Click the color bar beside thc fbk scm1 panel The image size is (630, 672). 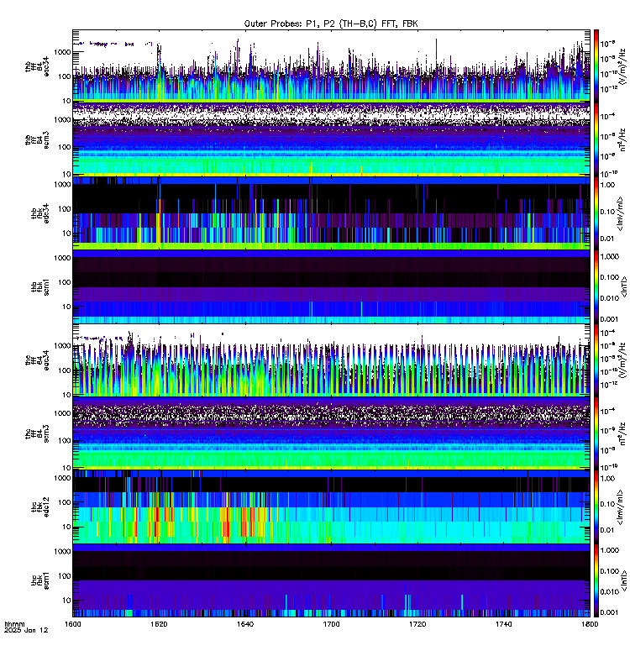coord(596,580)
